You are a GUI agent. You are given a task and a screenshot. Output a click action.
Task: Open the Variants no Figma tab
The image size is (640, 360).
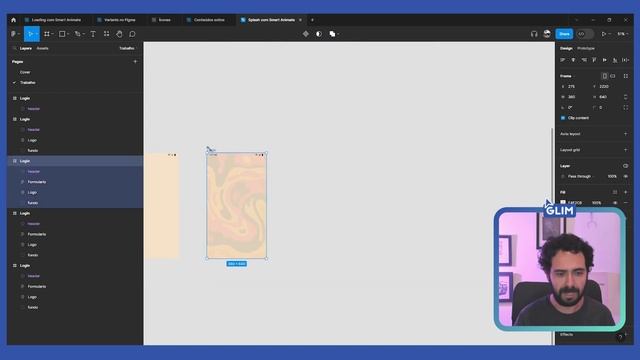coord(119,20)
